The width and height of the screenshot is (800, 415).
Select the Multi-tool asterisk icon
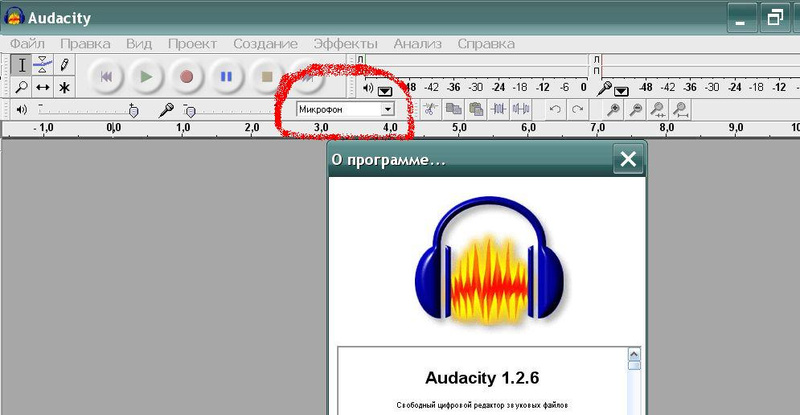coord(64,87)
